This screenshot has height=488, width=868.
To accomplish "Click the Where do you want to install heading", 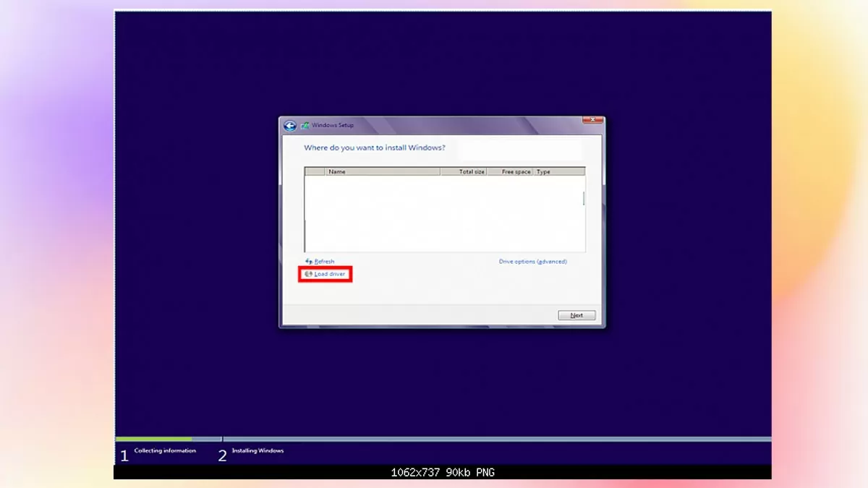I will tap(376, 147).
